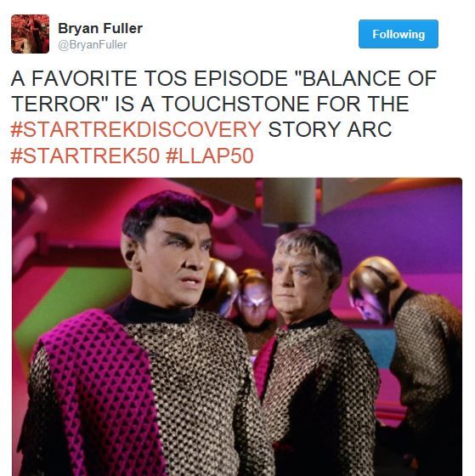The height and width of the screenshot is (476, 475).
Task: Click the phrase "A FAVORITE TOS EPISODE"
Action: point(149,78)
